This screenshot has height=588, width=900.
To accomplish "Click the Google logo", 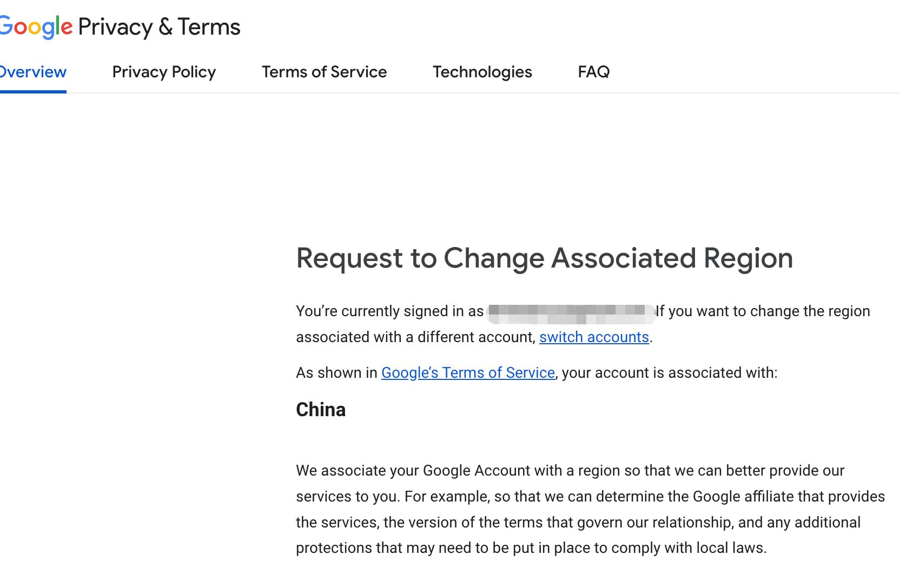I will tap(36, 27).
